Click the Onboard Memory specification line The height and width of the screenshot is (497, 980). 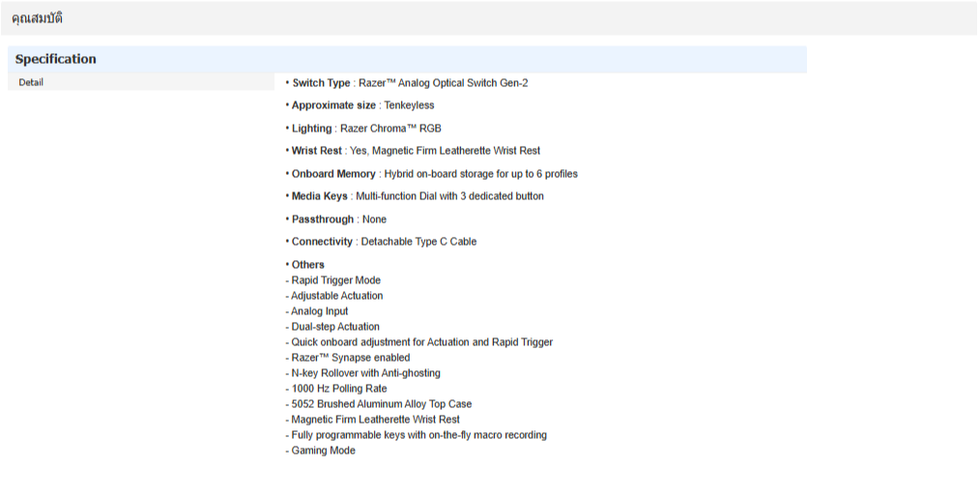pos(432,174)
